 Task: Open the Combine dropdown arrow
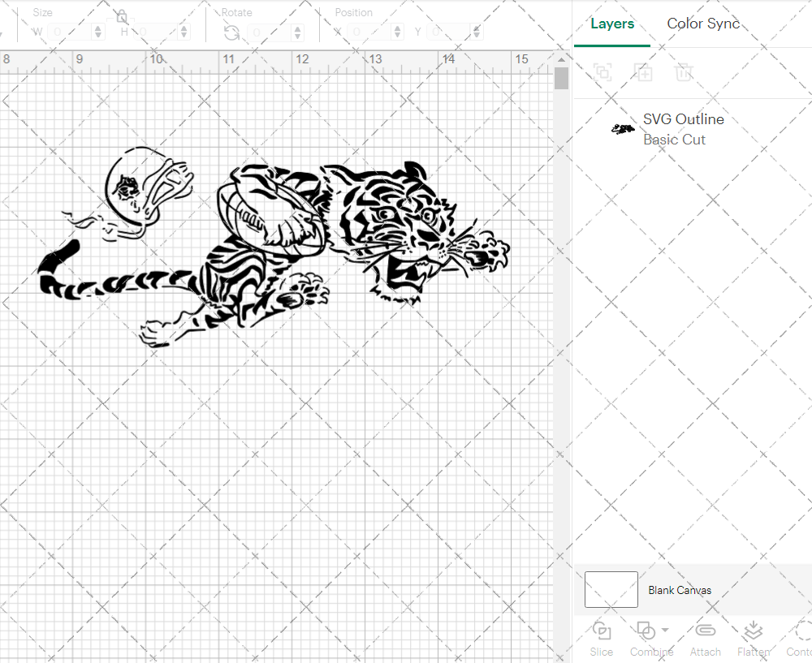[x=665, y=630]
